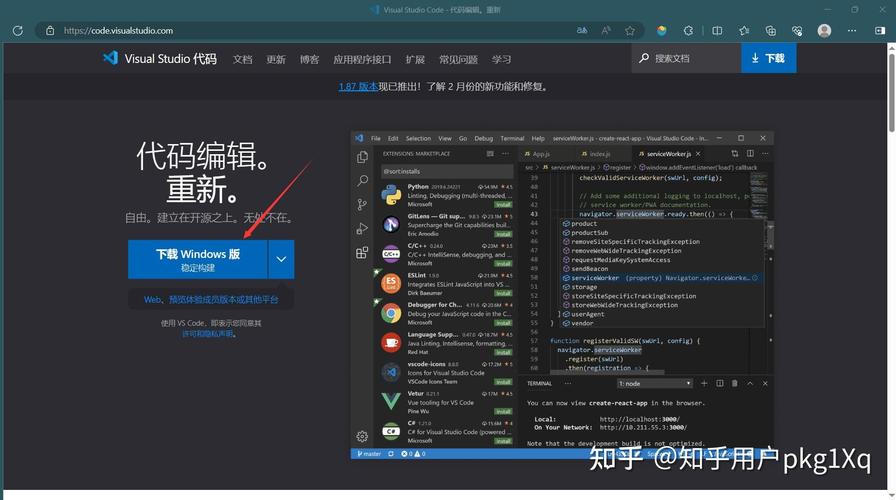Open the colorful extension icon in browser toolbar

pyautogui.click(x=662, y=31)
